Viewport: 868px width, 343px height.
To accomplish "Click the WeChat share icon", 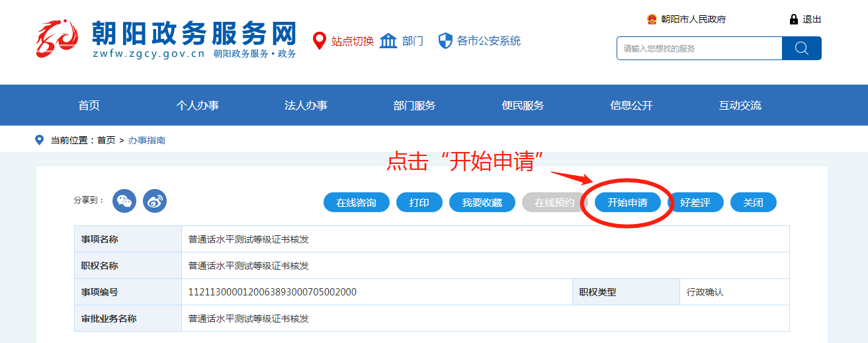I will point(124,201).
